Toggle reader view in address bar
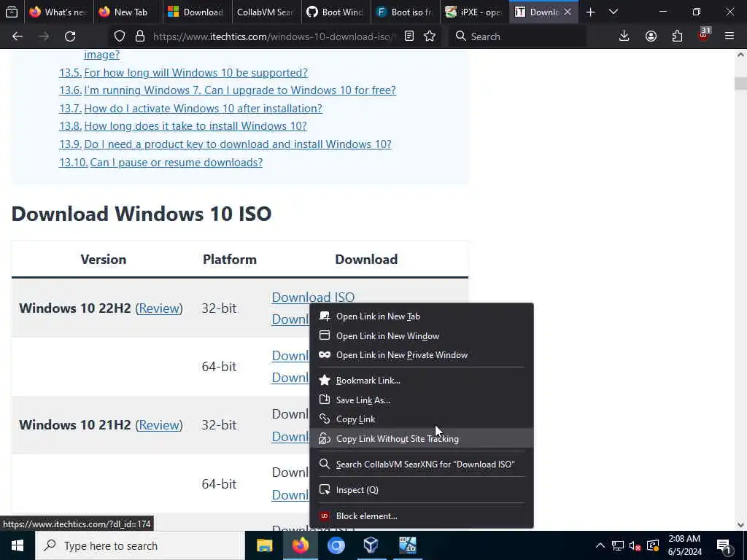The width and height of the screenshot is (747, 560). [x=409, y=36]
